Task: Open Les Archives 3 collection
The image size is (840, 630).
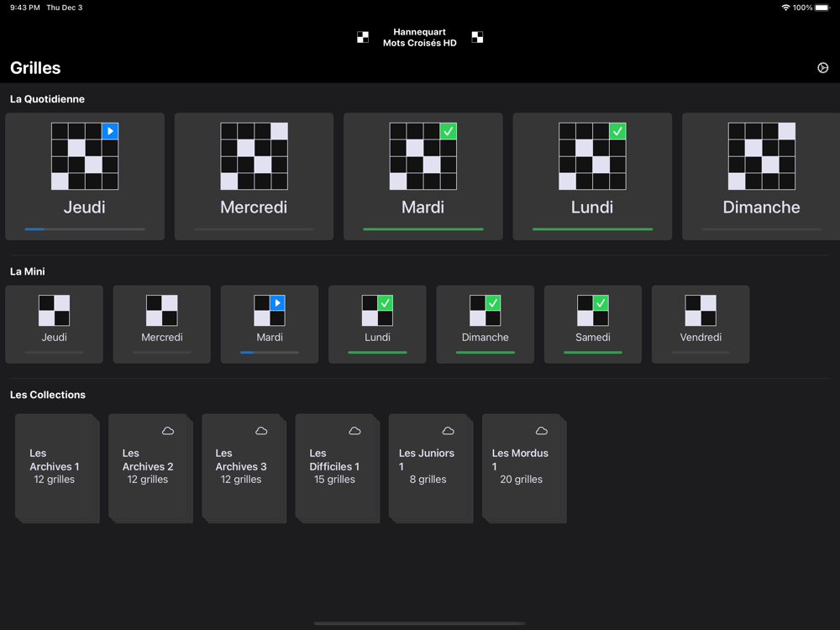Action: point(244,468)
